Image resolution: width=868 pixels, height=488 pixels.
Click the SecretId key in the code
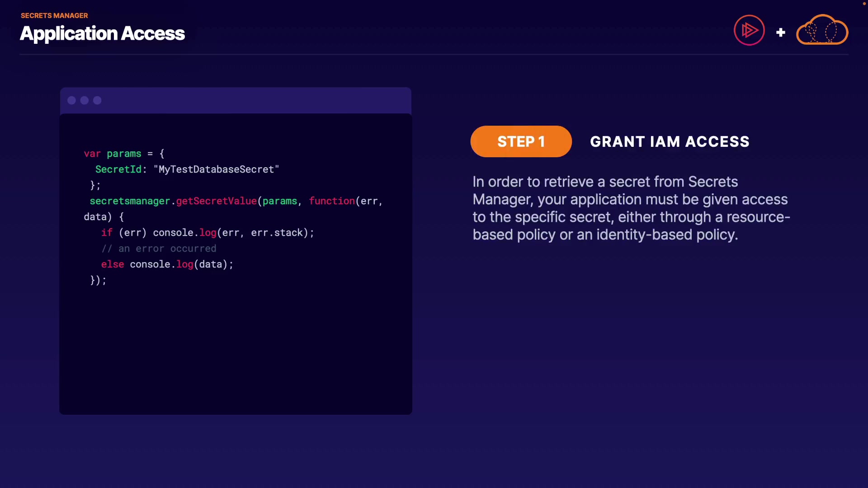pyautogui.click(x=118, y=169)
